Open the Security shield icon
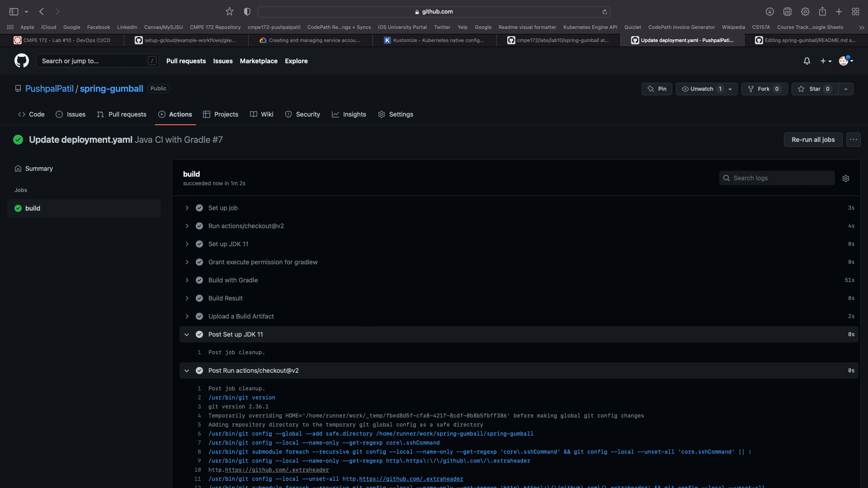Image resolution: width=868 pixels, height=488 pixels. [x=288, y=114]
